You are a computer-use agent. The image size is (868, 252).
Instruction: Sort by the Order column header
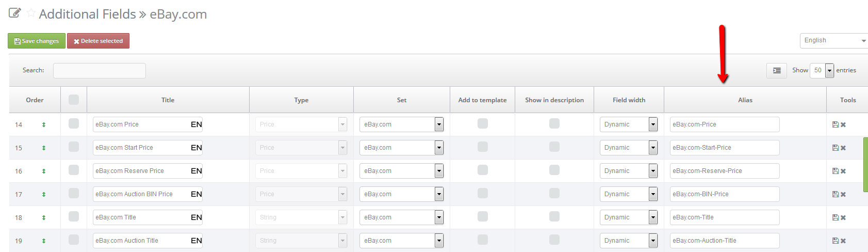coord(35,100)
